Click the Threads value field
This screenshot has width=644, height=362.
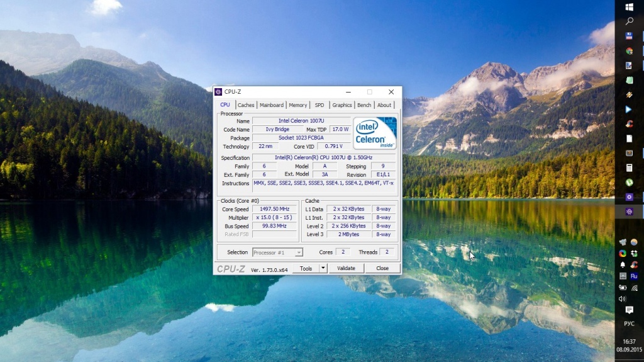pos(387,252)
